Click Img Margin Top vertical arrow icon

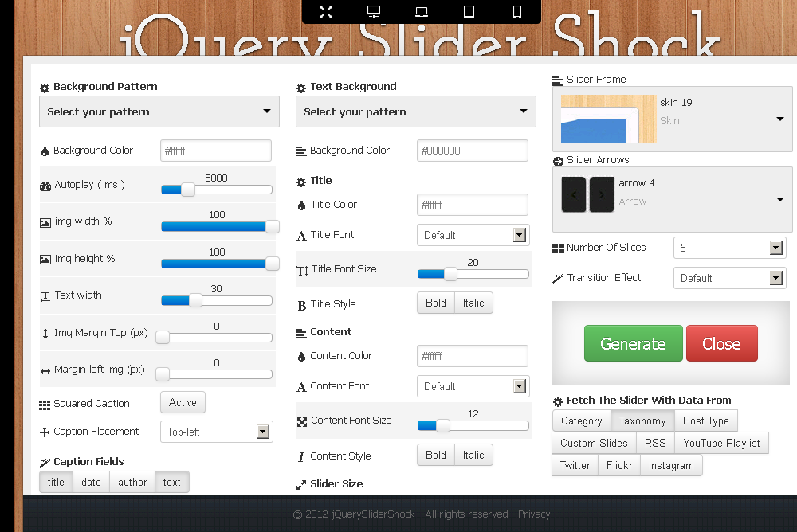tap(45, 334)
